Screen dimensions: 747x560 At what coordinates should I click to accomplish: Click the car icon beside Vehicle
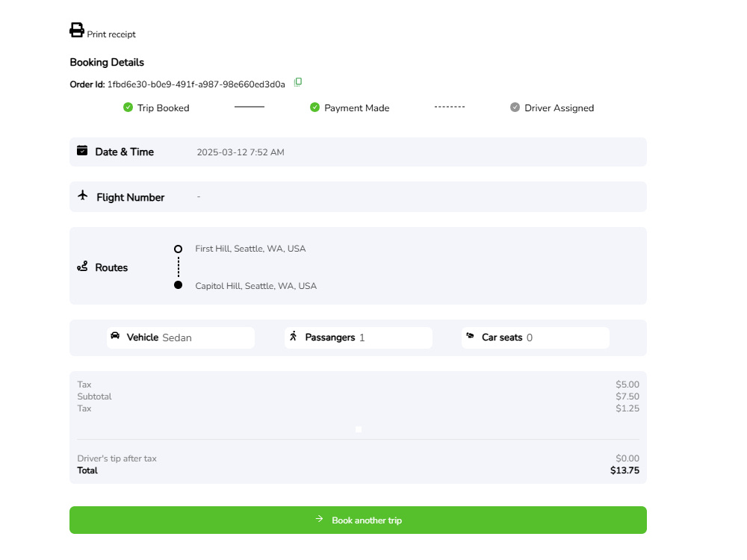[115, 336]
